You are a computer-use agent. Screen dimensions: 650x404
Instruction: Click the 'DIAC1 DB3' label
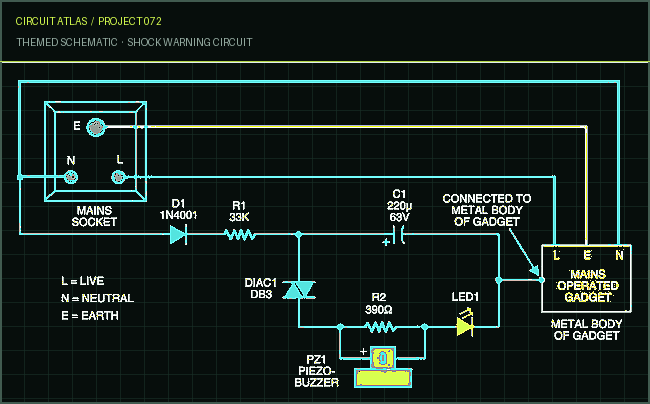tap(261, 288)
